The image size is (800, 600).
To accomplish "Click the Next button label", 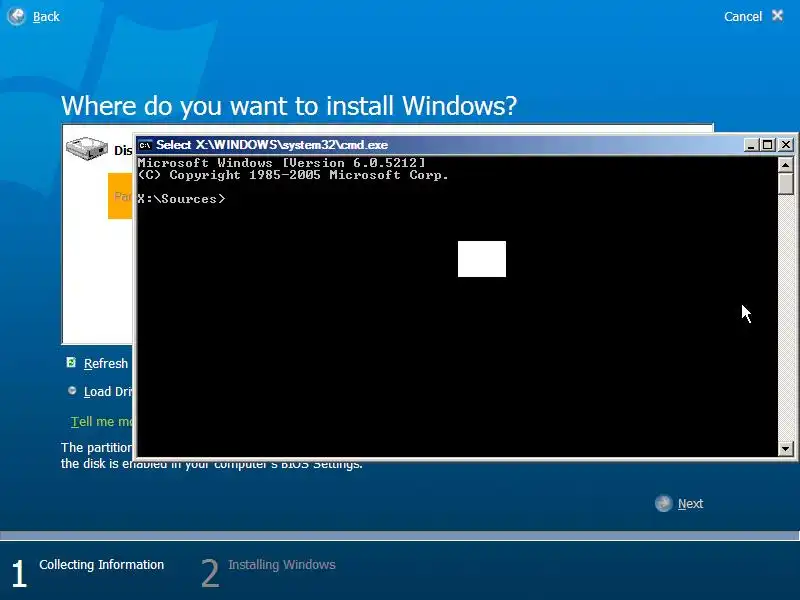I will [x=690, y=504].
